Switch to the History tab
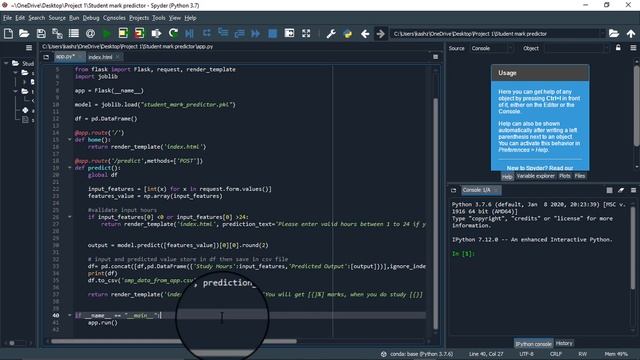640x360 pixels. tap(564, 343)
